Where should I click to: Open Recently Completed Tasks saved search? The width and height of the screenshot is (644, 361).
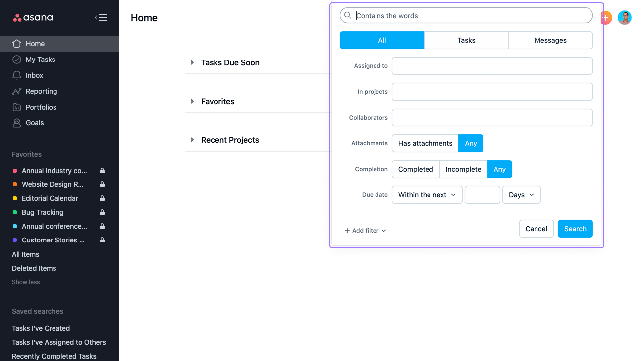(54, 356)
